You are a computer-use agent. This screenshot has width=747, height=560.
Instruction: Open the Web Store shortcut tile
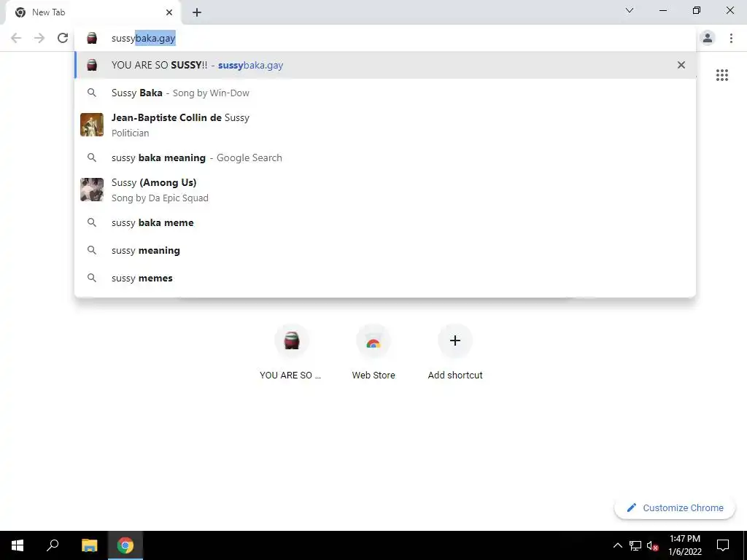pos(373,352)
